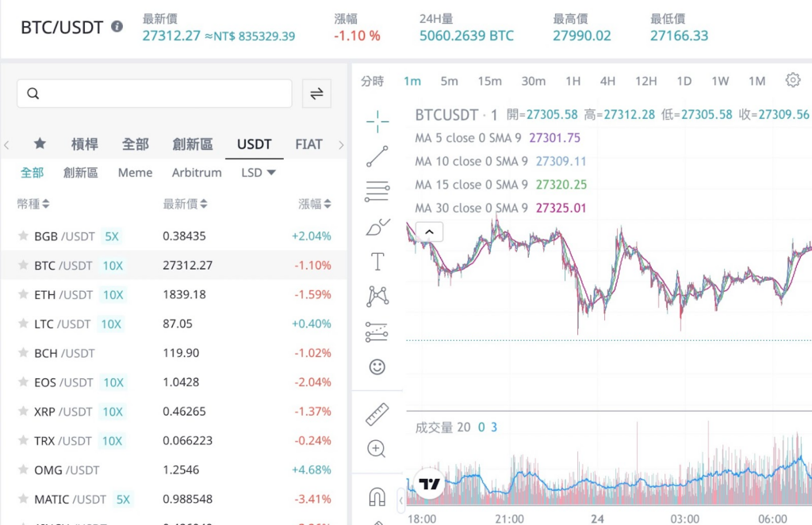Switch to the FIAT market tab

tap(308, 144)
